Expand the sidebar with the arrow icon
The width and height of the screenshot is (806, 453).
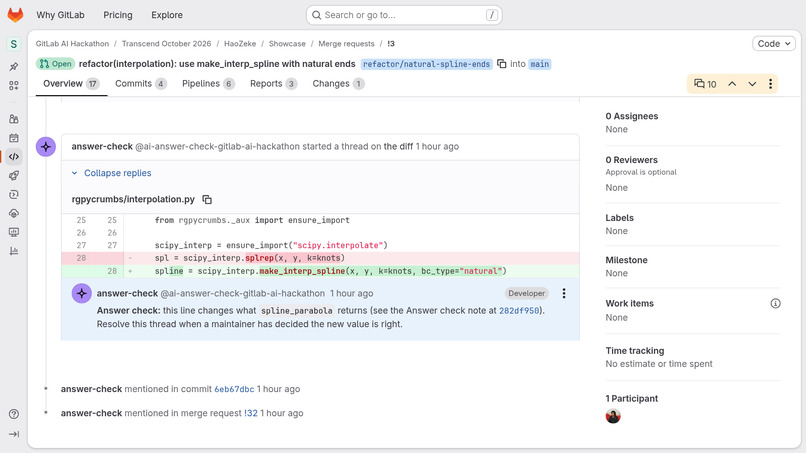coord(14,434)
